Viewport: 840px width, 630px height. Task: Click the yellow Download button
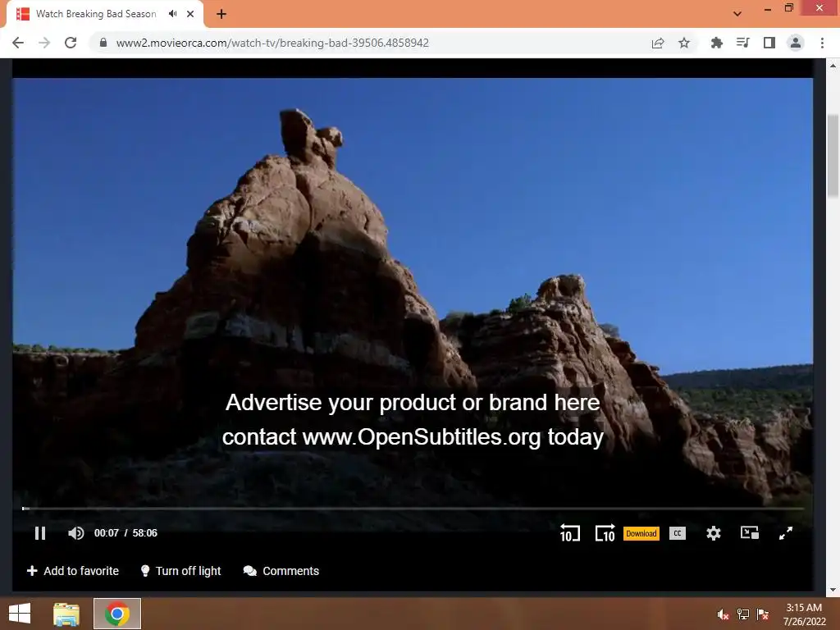(x=641, y=533)
